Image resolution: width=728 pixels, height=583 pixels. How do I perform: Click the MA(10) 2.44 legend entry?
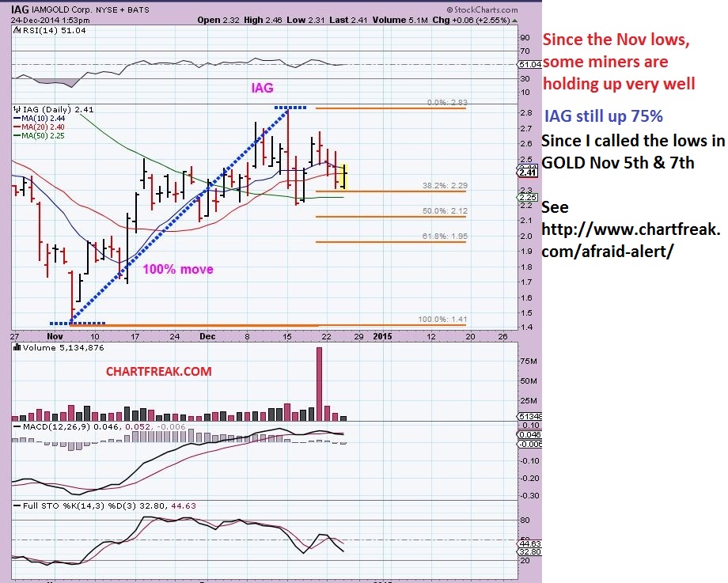click(x=40, y=119)
